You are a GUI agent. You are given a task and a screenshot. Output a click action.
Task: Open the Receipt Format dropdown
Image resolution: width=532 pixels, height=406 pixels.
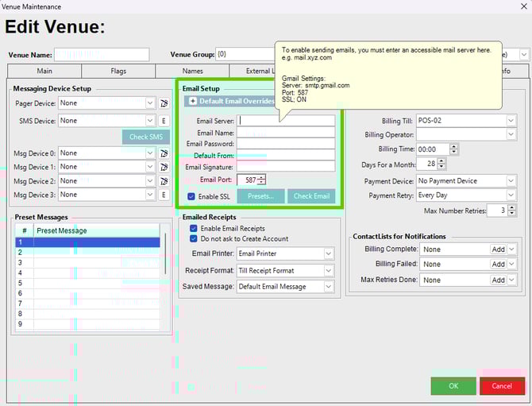click(329, 270)
